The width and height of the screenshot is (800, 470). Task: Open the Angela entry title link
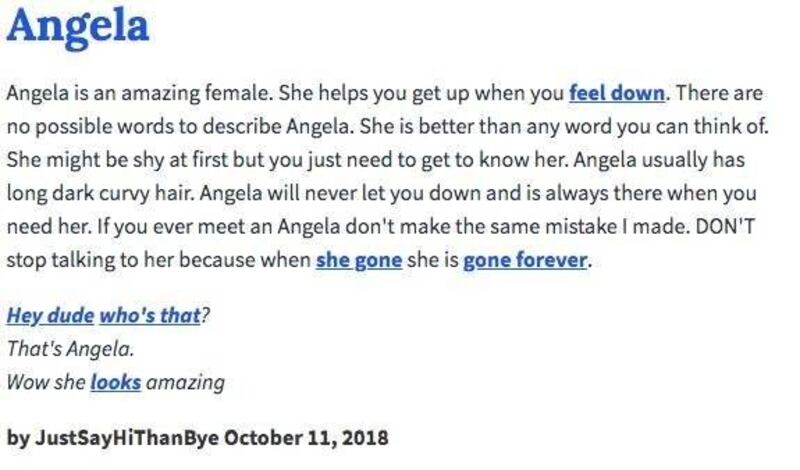tap(78, 27)
